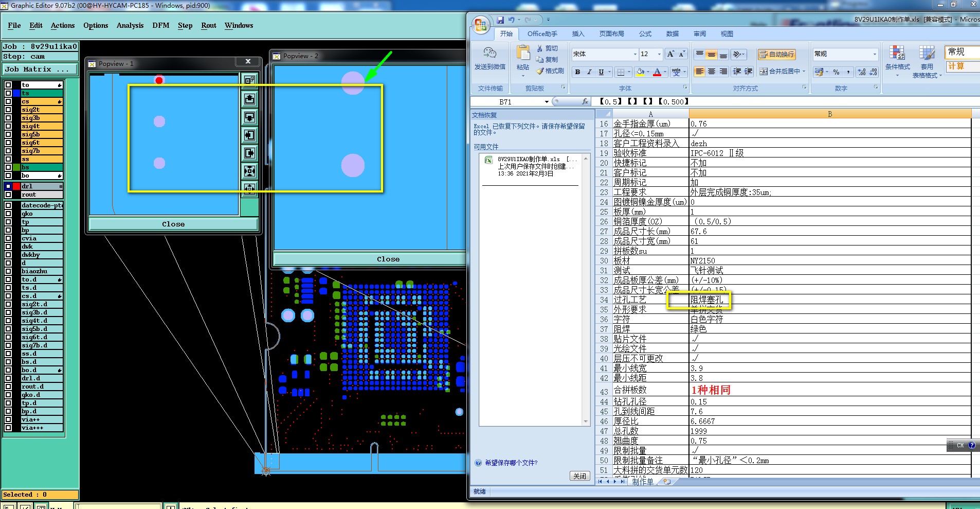Click the Insert Function fx icon

point(585,101)
